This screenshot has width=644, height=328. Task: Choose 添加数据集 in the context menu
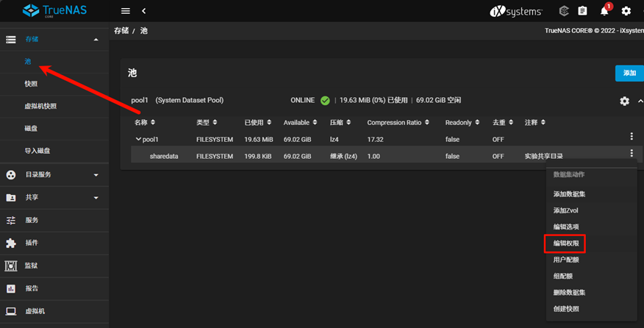tap(573, 194)
